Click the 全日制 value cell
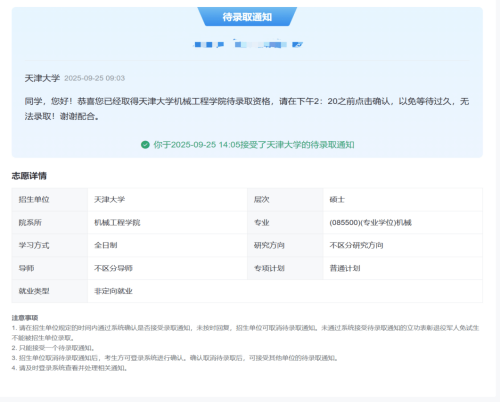Viewport: 500px width, 402px height. [x=167, y=245]
